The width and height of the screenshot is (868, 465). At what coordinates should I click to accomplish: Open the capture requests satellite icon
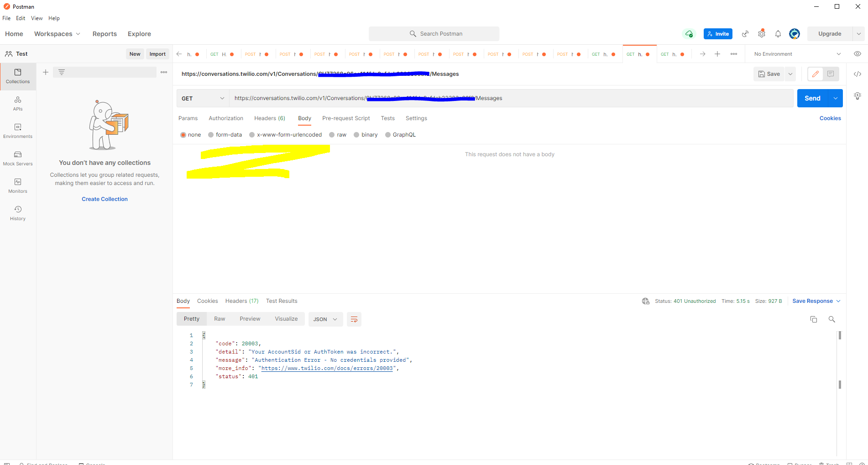(x=745, y=34)
